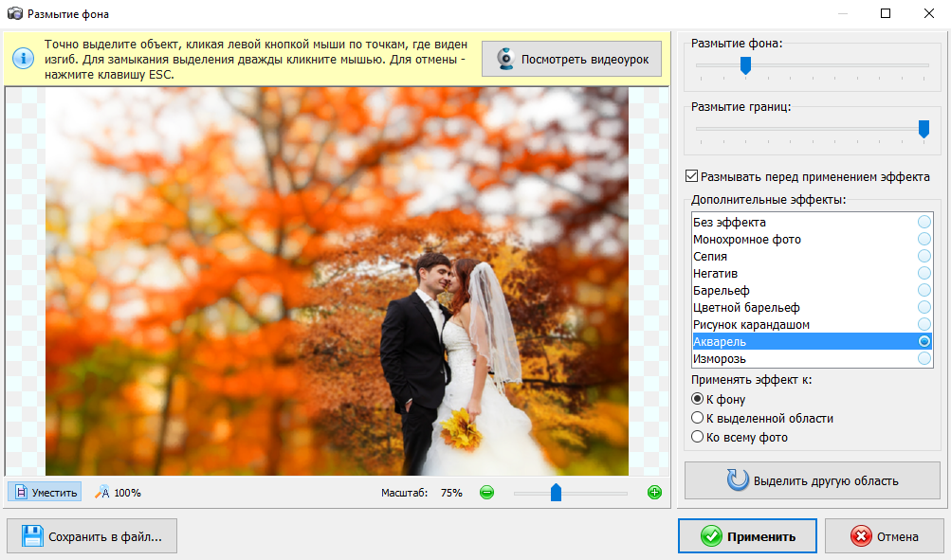Pick the Рисунок карандашом effect
Viewport: 951px width, 560px height.
click(751, 324)
